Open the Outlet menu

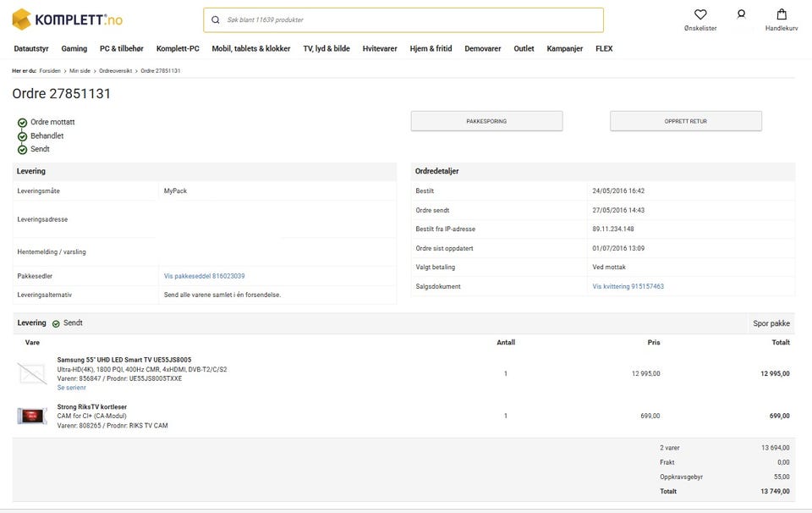tap(524, 49)
